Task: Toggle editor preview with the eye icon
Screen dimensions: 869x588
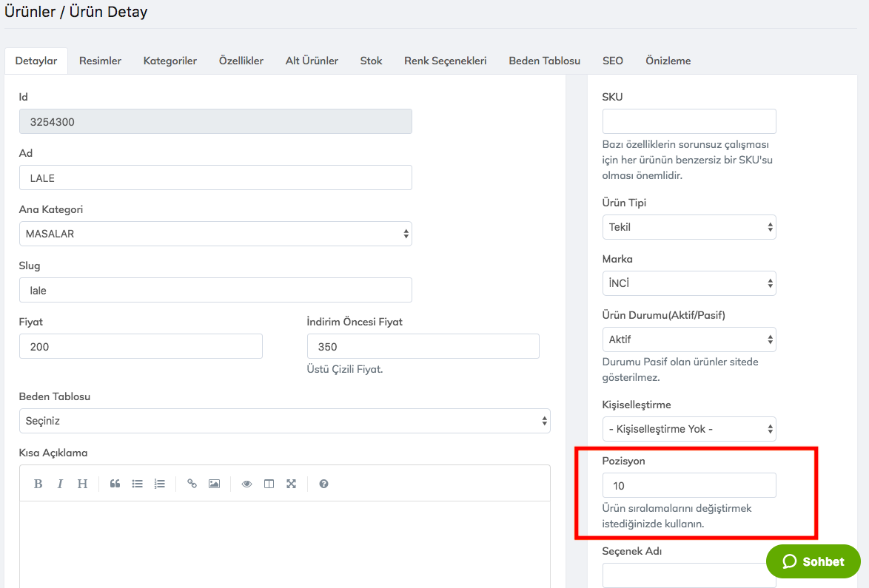Action: [246, 484]
